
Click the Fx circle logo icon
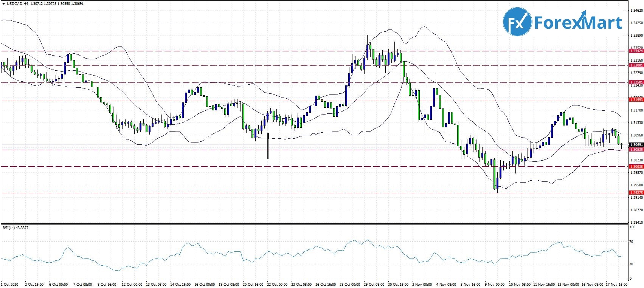click(517, 22)
